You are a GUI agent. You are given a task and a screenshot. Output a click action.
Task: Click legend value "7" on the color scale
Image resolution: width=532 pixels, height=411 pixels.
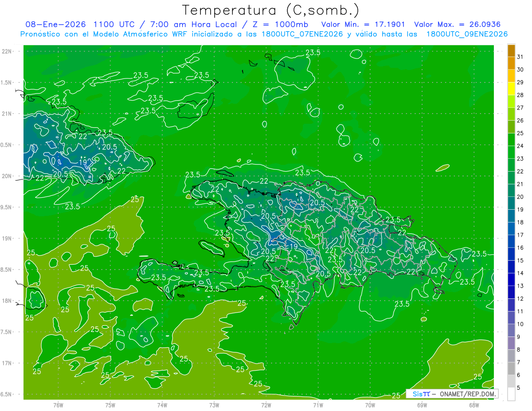click(519, 363)
